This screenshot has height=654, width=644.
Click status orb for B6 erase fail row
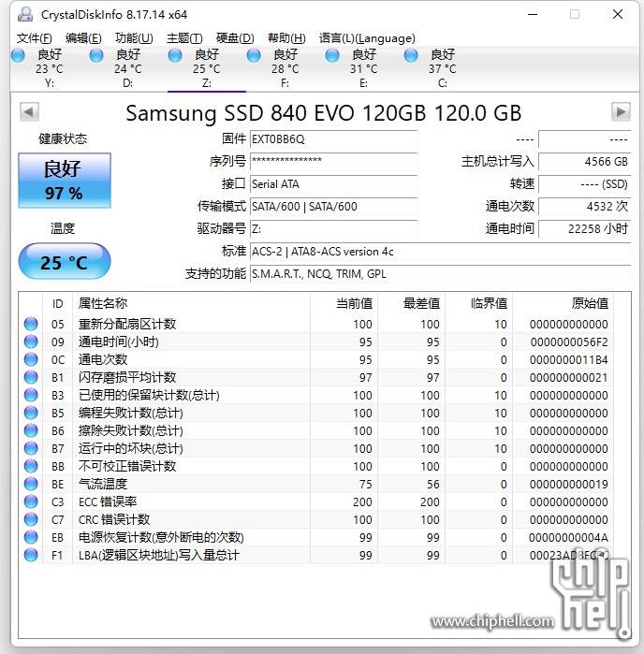[31, 430]
